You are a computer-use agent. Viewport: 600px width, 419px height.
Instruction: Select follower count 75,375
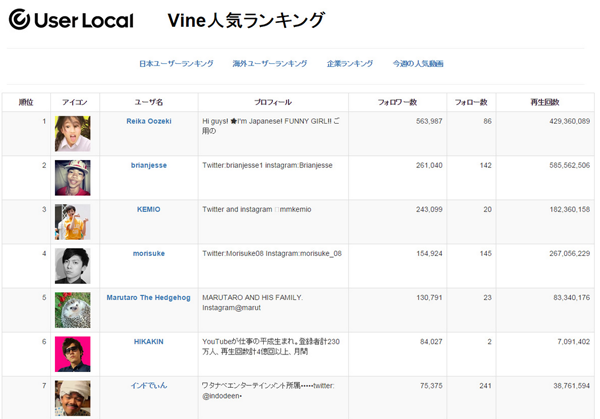431,386
